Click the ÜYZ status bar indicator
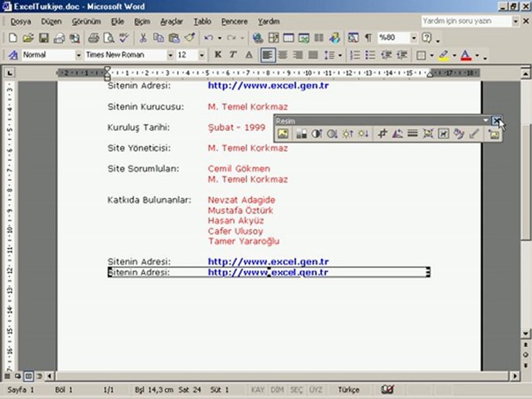Viewport: 532px width, 399px height. tap(315, 390)
